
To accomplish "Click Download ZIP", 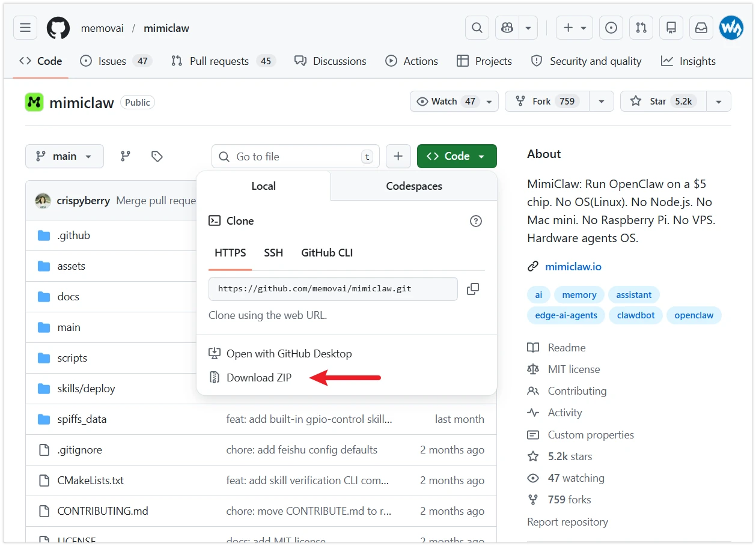I will click(258, 378).
